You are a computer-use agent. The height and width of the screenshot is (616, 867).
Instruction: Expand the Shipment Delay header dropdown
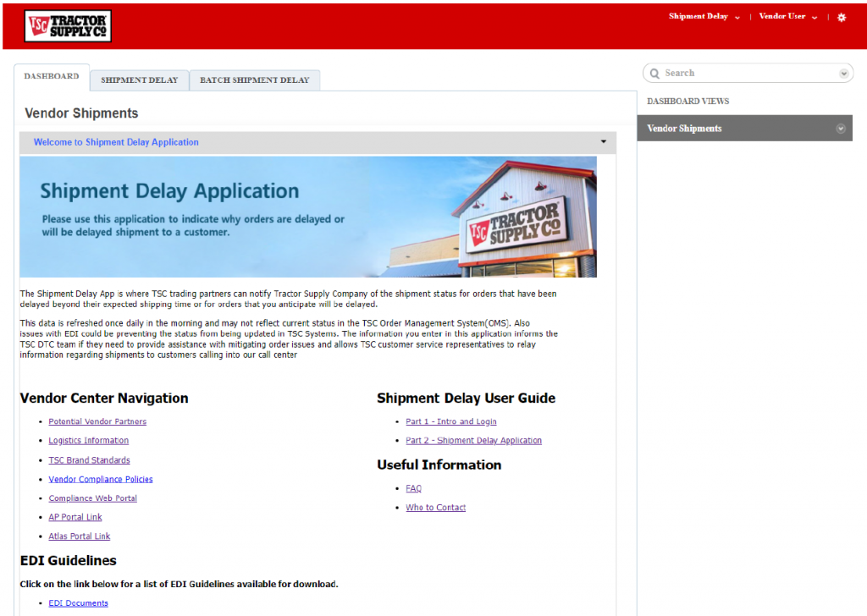pos(704,17)
